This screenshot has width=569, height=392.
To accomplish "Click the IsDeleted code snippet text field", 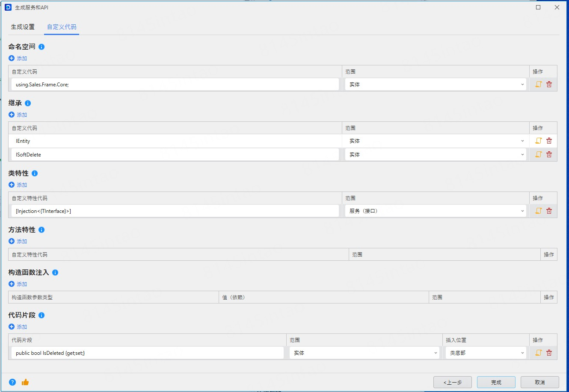I will tap(147, 353).
